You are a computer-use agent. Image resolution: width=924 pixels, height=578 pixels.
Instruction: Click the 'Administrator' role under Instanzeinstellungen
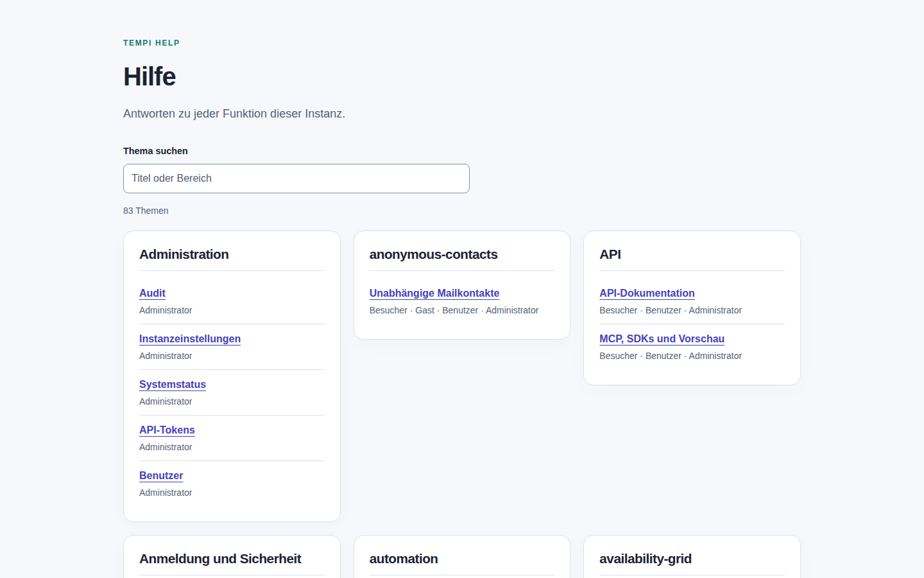(166, 356)
